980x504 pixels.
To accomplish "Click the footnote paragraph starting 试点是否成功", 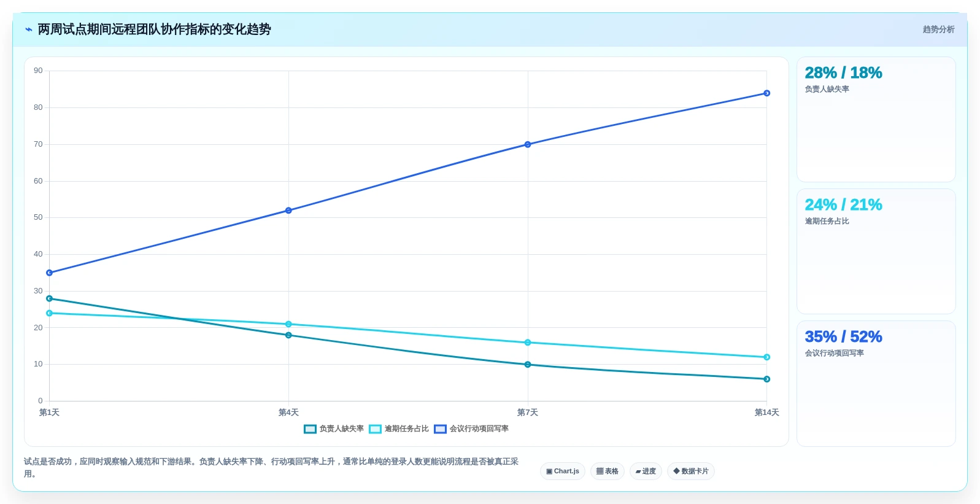I will (271, 468).
